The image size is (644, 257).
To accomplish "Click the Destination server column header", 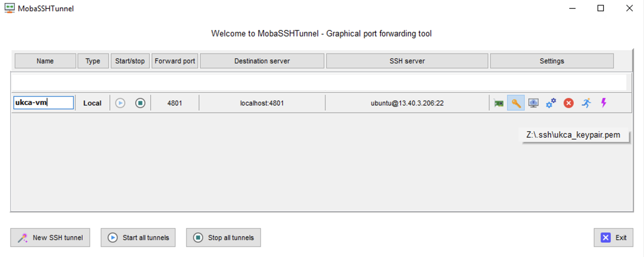I will coord(262,61).
